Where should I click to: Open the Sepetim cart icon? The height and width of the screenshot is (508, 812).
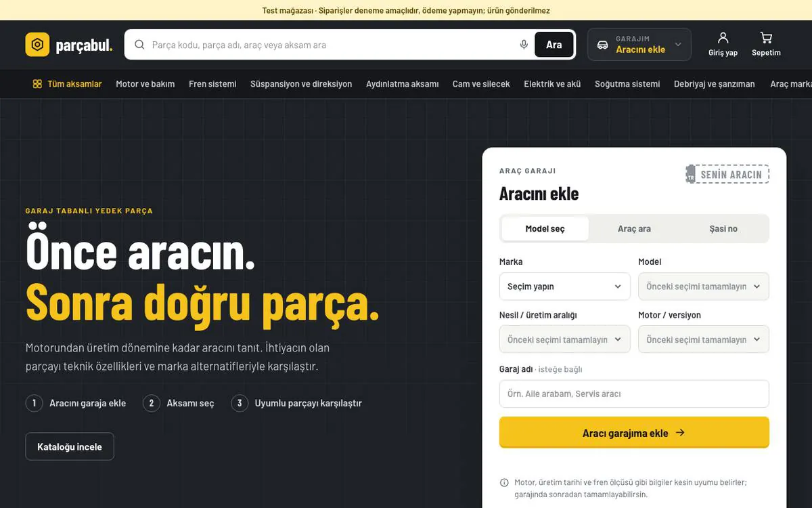(766, 38)
